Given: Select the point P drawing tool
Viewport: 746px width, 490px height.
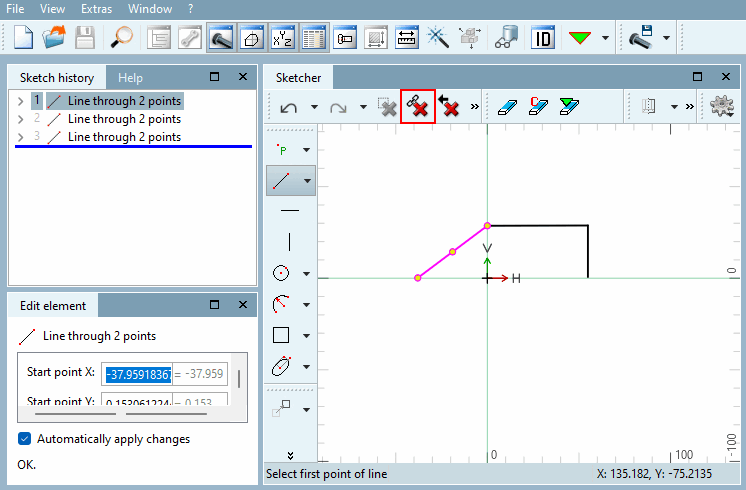Looking at the screenshot, I should point(282,150).
